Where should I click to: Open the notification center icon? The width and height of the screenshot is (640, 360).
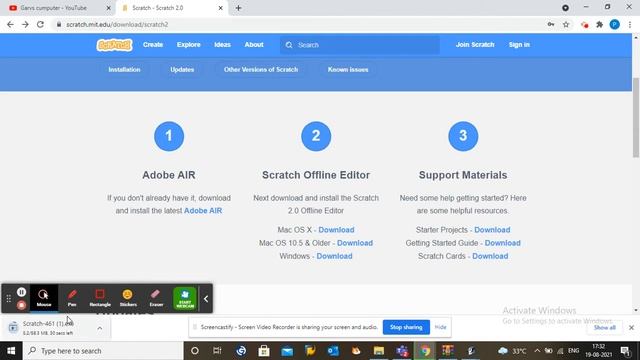pos(625,351)
